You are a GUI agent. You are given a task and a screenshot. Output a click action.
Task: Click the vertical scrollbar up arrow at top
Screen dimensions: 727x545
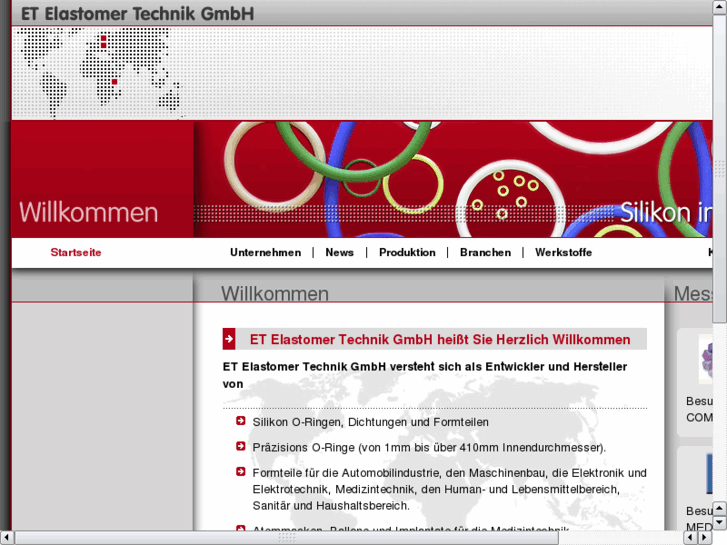[720, 7]
